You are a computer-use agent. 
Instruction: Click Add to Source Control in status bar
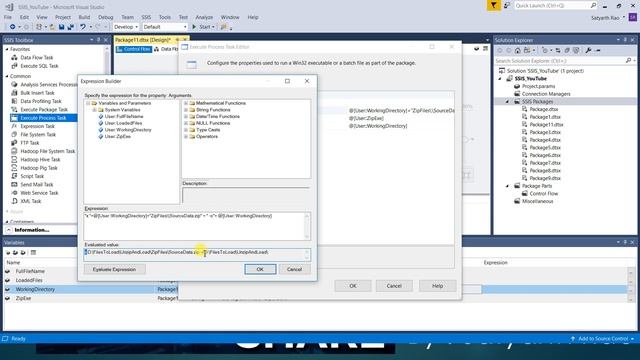tap(602, 339)
